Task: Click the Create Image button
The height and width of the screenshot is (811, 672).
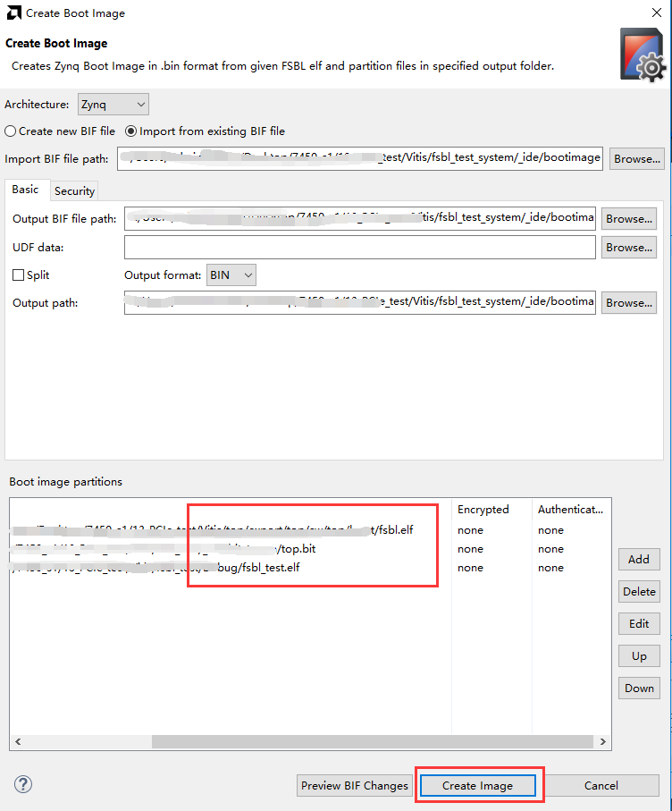Action: point(477,786)
